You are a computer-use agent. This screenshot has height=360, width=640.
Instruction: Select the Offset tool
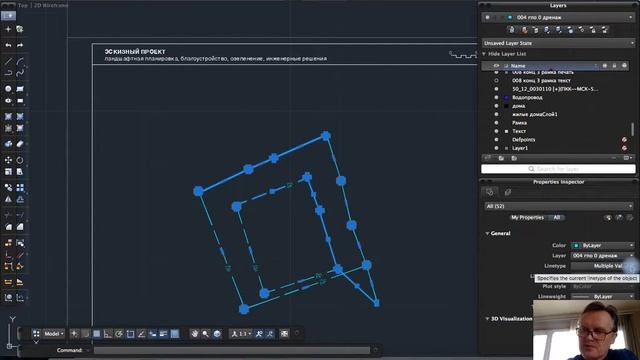tap(20, 199)
